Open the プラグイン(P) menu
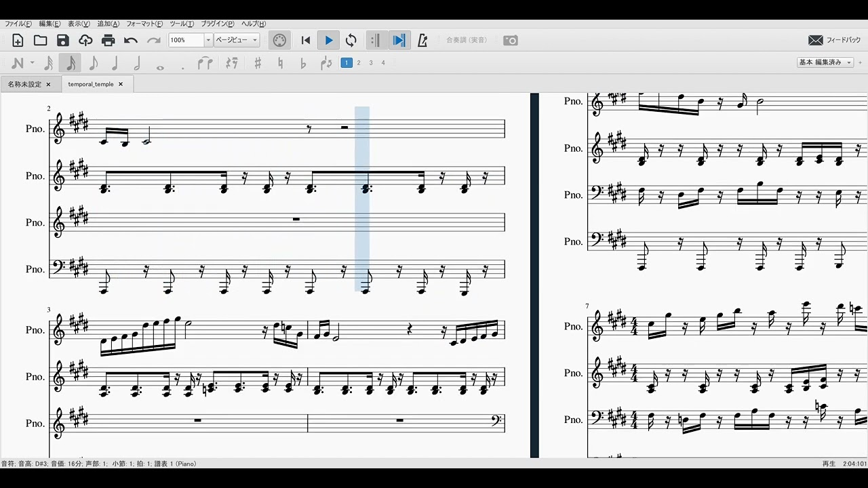This screenshot has width=868, height=488. coord(217,24)
